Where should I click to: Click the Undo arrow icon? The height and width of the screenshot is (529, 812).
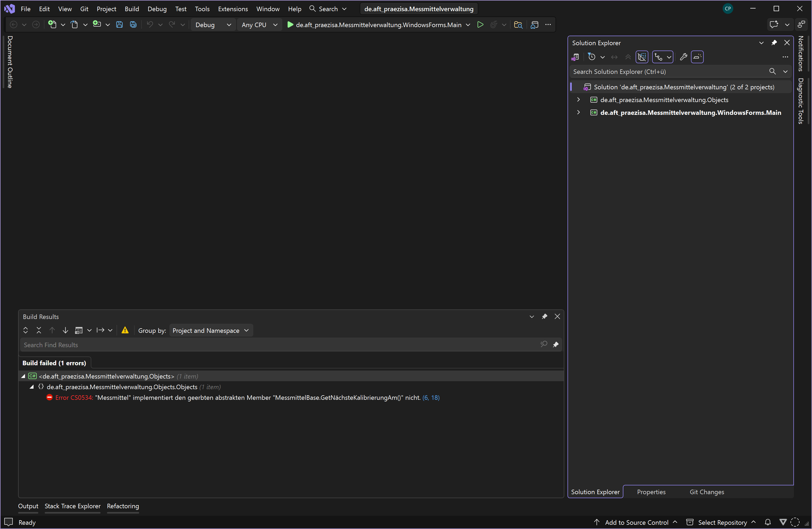tap(150, 24)
